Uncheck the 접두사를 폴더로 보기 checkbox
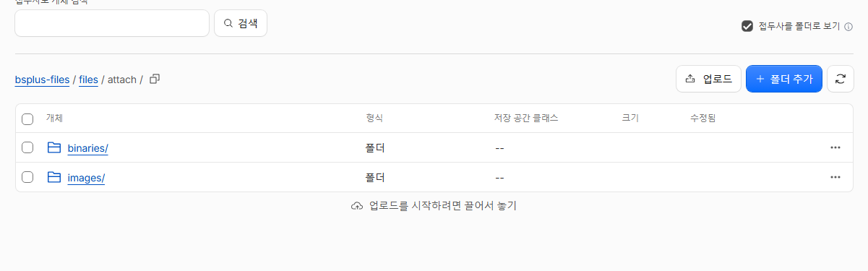The height and width of the screenshot is (271, 868). coord(747,26)
